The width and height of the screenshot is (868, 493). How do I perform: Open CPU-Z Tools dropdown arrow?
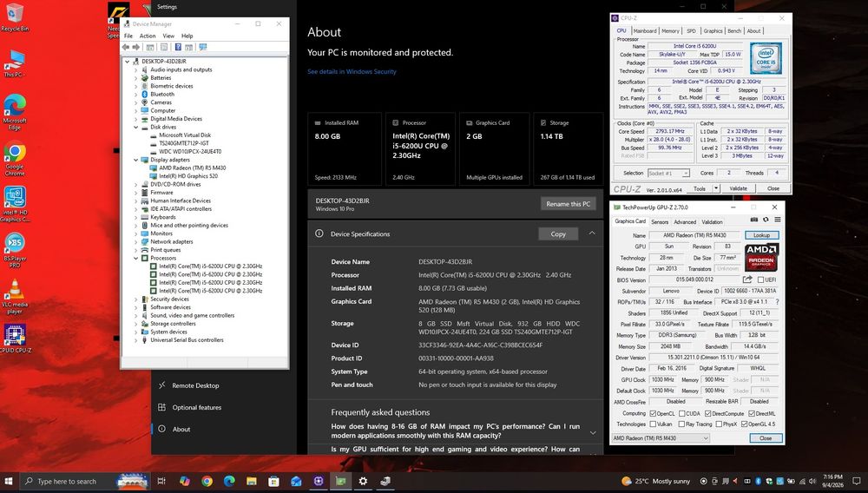(716, 188)
